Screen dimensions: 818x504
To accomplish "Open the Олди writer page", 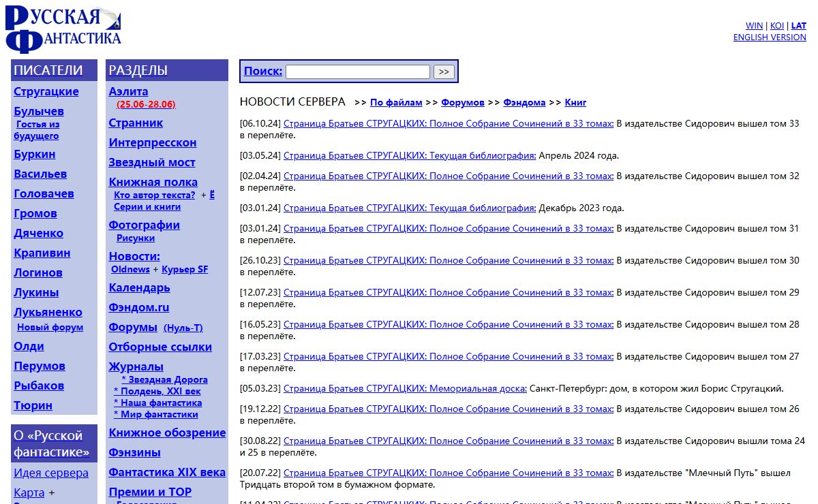I will pos(29,346).
